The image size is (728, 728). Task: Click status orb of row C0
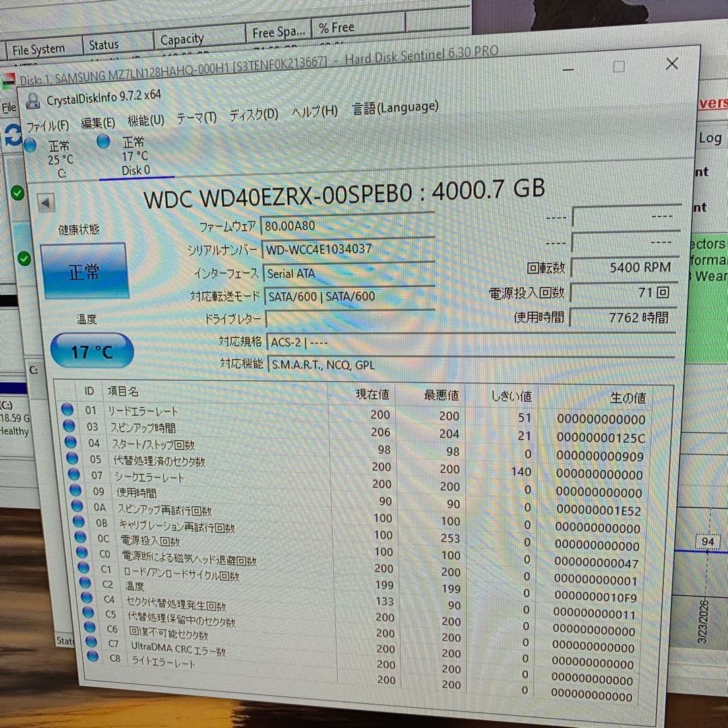[x=82, y=552]
